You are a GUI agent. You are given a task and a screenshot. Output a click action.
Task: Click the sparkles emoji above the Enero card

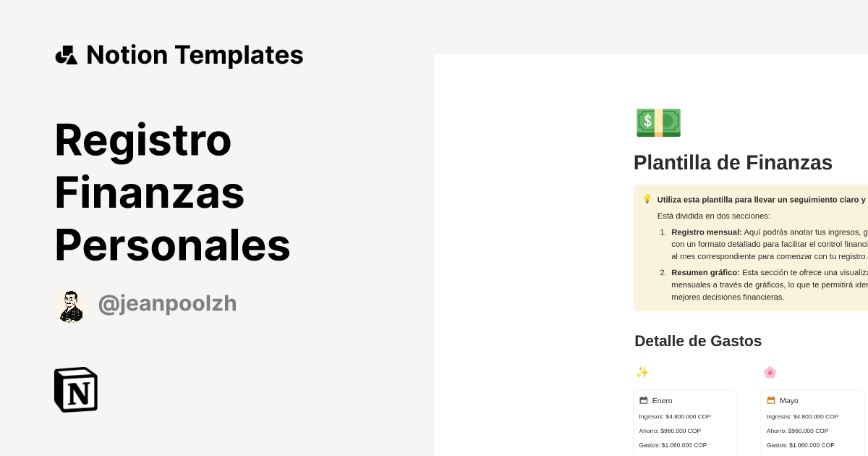point(642,372)
